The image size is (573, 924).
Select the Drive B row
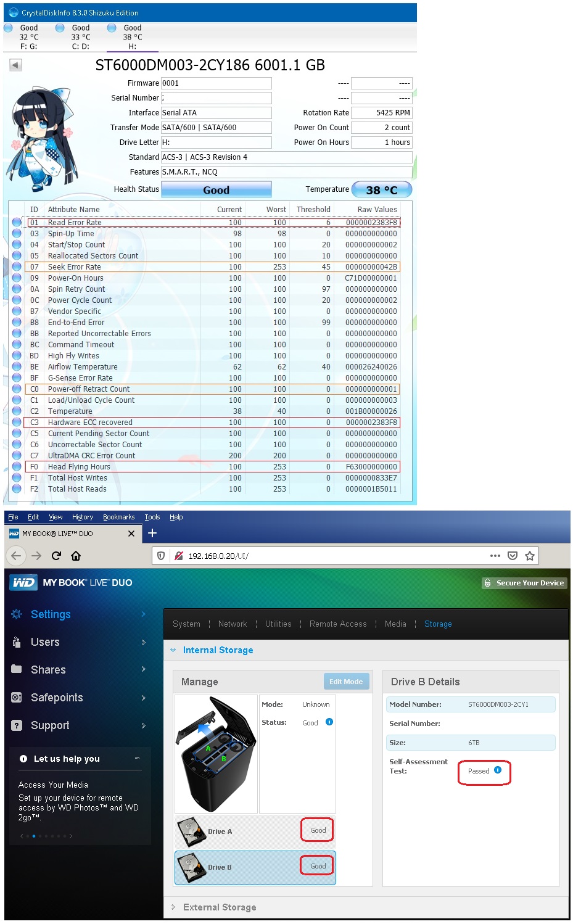point(255,867)
